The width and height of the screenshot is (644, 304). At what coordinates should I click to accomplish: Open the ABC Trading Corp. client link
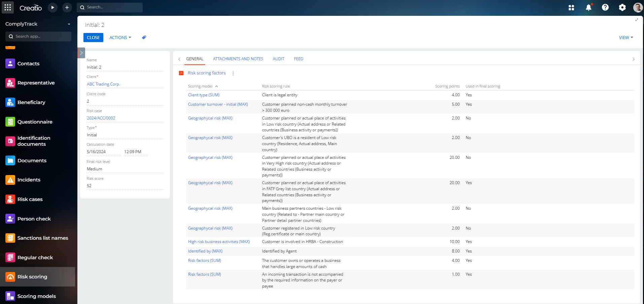pos(103,84)
